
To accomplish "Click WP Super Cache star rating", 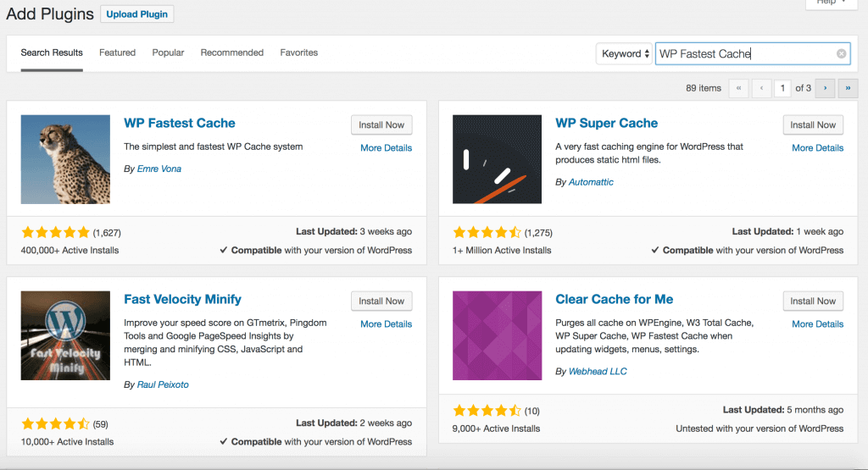I will pos(487,232).
